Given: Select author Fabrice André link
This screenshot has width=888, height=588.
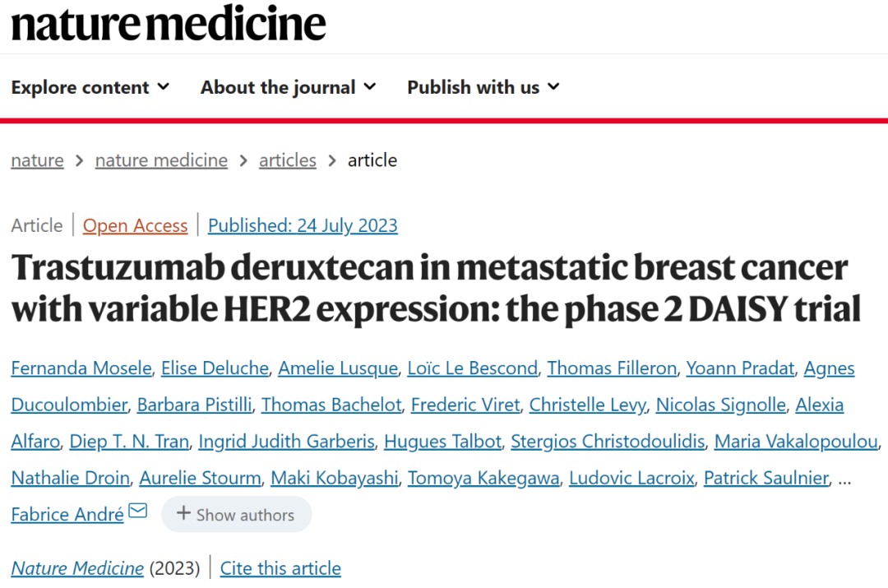Looking at the screenshot, I should click(67, 514).
